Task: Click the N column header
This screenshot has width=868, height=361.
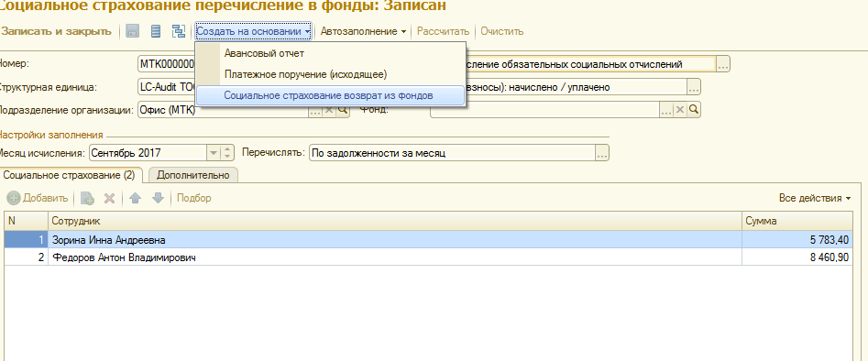Action: point(26,221)
